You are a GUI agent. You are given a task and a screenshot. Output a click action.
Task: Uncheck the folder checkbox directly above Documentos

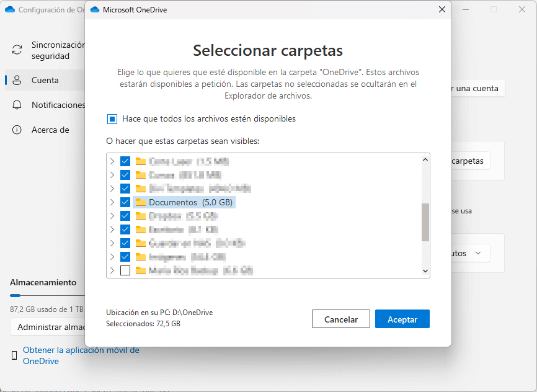click(x=125, y=189)
